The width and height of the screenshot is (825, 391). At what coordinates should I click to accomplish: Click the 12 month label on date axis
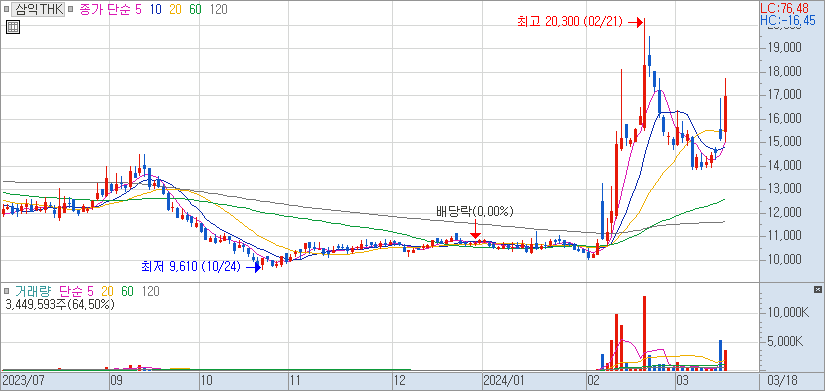[x=401, y=380]
